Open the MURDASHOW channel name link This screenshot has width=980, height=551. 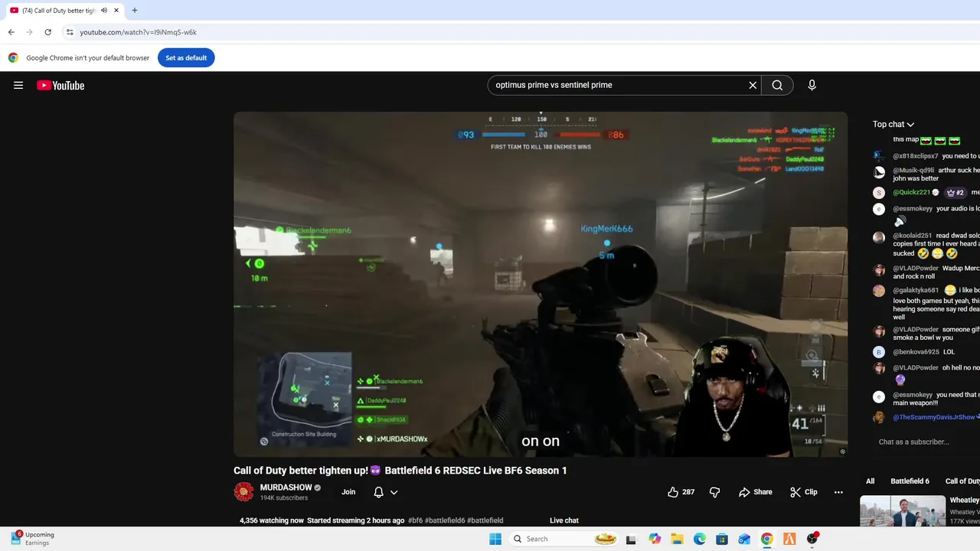point(286,487)
